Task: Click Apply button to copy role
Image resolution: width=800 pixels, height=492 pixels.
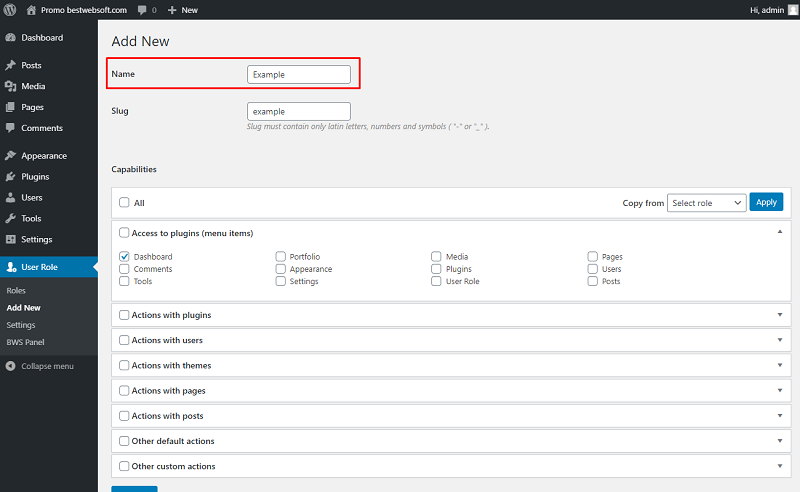Action: 766,202
